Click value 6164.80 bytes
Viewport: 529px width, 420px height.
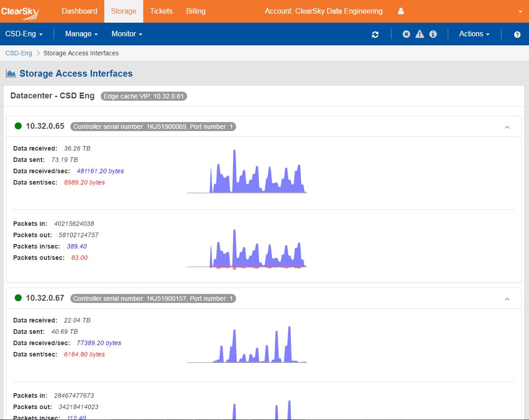point(84,354)
